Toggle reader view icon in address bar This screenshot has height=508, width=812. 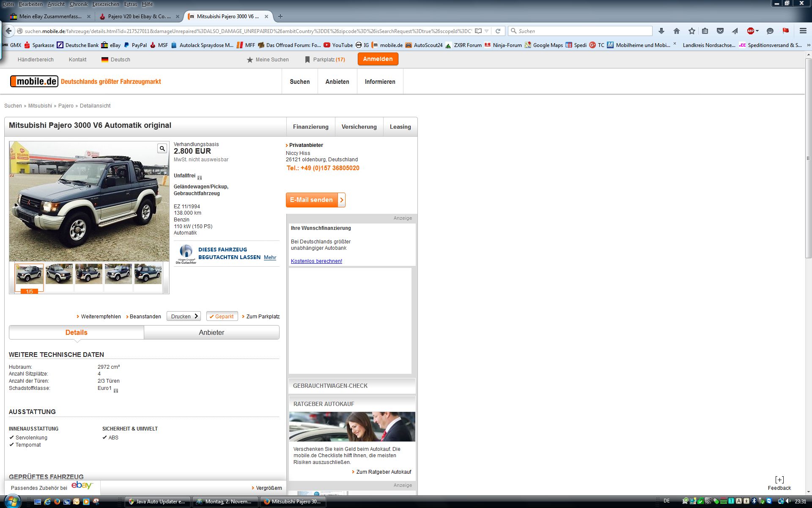pyautogui.click(x=478, y=31)
